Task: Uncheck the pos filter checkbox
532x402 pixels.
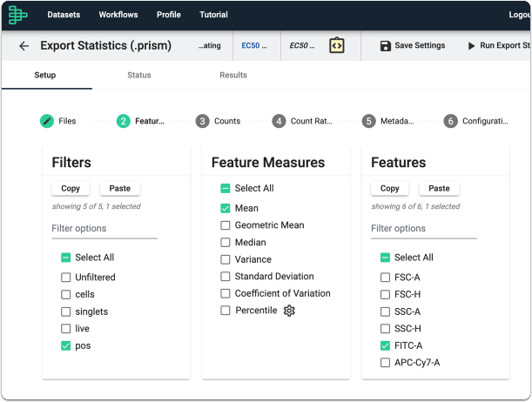Action: (x=65, y=345)
